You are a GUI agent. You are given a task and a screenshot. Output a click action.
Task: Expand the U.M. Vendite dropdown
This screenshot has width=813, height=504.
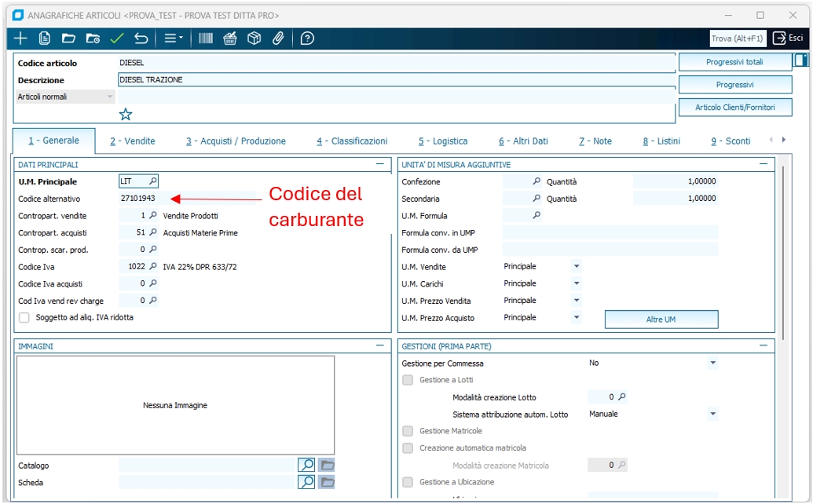click(577, 267)
